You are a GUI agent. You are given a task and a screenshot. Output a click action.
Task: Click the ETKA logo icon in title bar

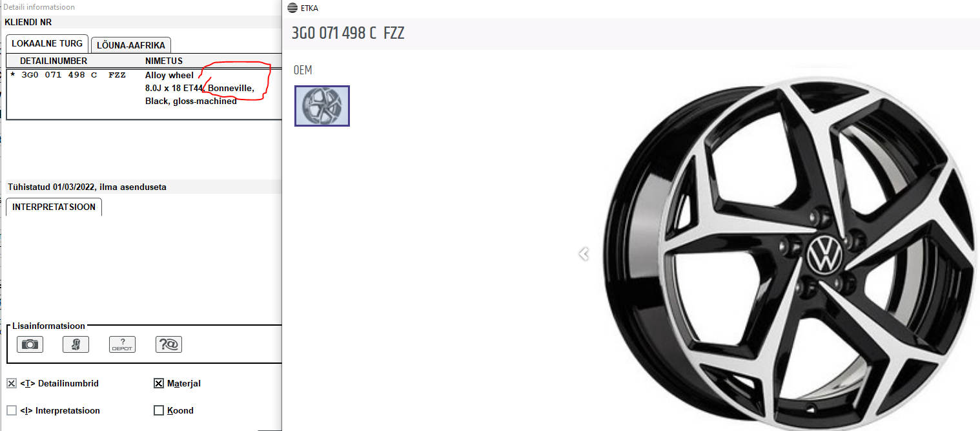point(292,8)
